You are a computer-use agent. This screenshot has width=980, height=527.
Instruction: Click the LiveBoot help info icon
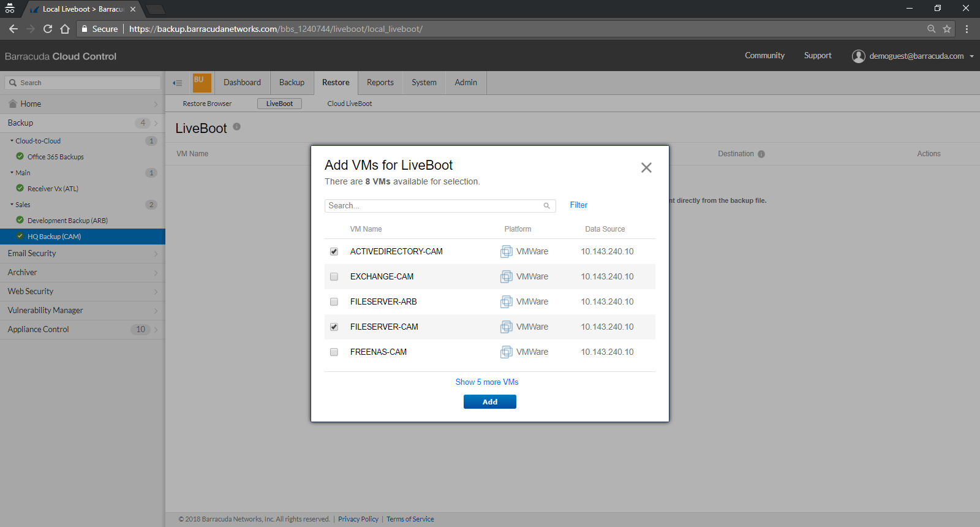pyautogui.click(x=236, y=127)
